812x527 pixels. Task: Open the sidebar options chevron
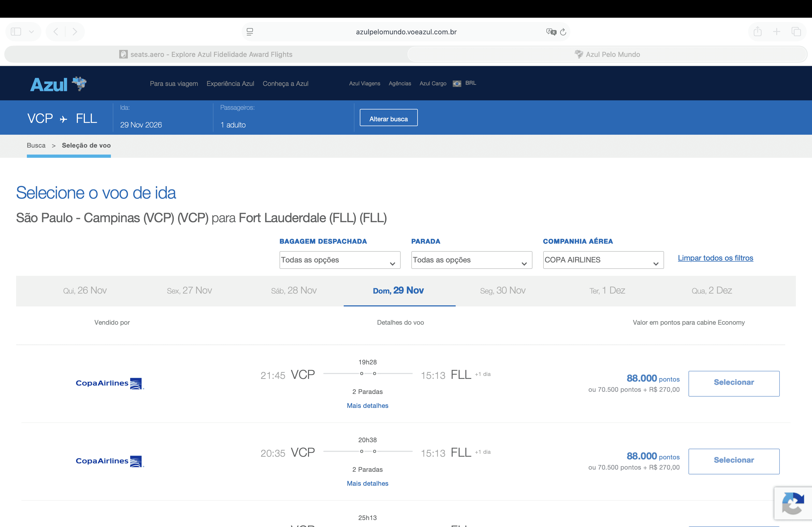(31, 32)
